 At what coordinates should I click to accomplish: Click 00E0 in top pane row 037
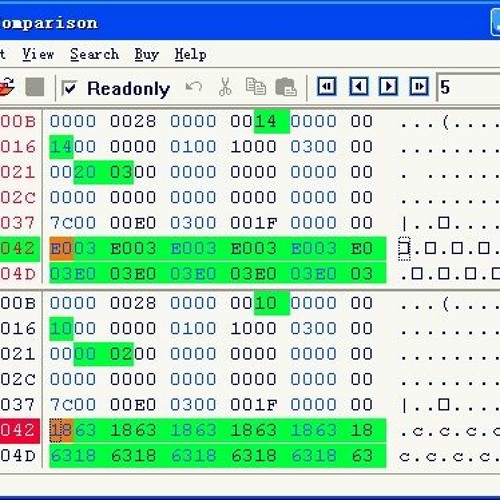(133, 223)
